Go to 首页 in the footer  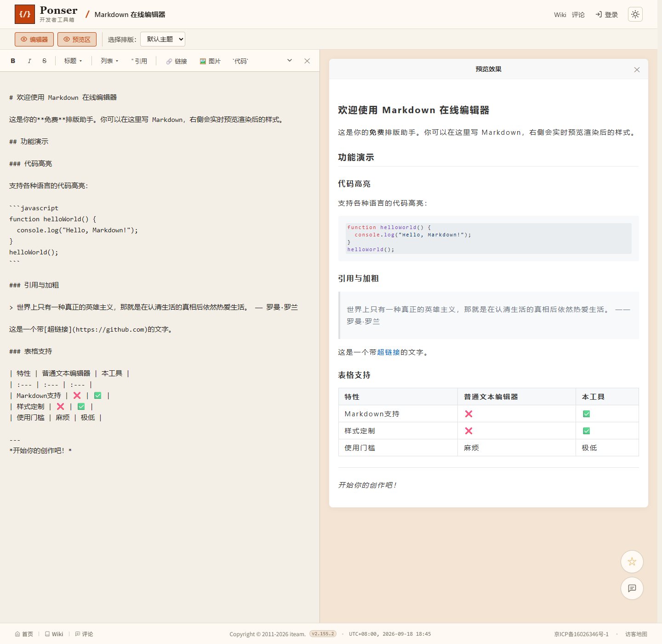coord(24,634)
